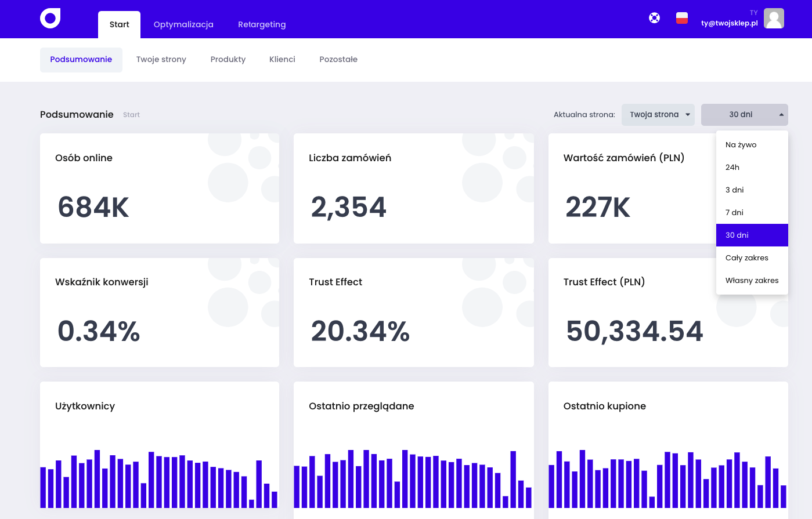The width and height of the screenshot is (812, 519).
Task: Click the Polish flag language icon
Action: pyautogui.click(x=682, y=18)
